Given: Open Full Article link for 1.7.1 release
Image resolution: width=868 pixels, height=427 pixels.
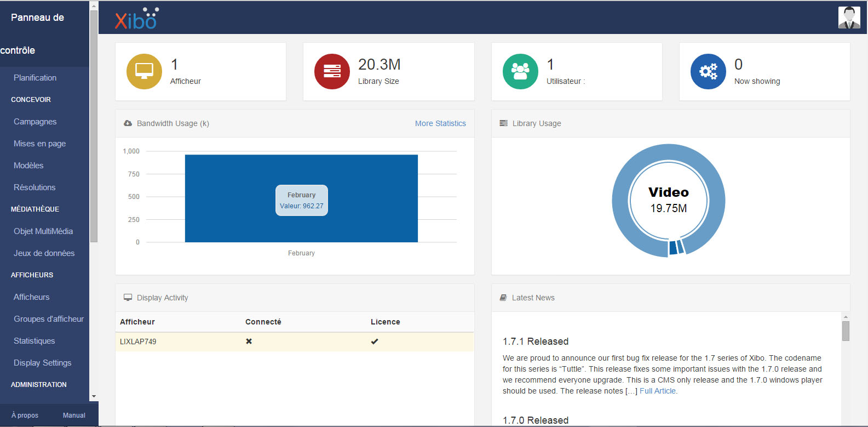Looking at the screenshot, I should coord(658,391).
